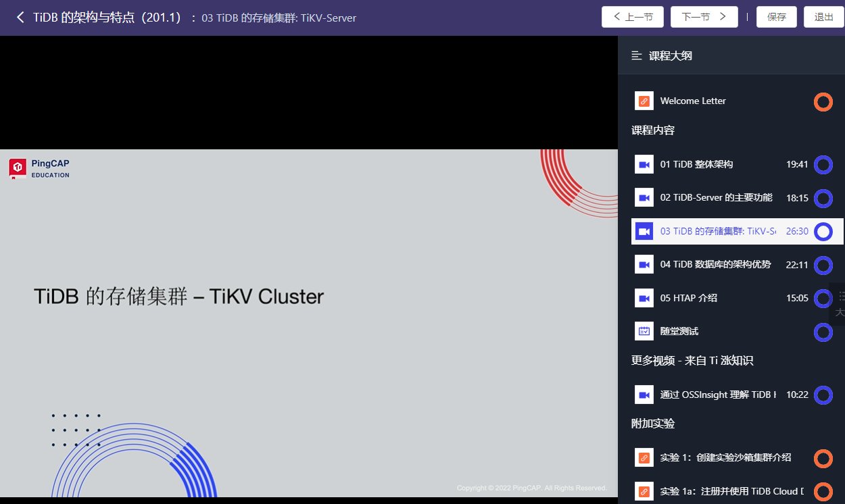Go to previous section 上一节
845x504 pixels.
633,17
